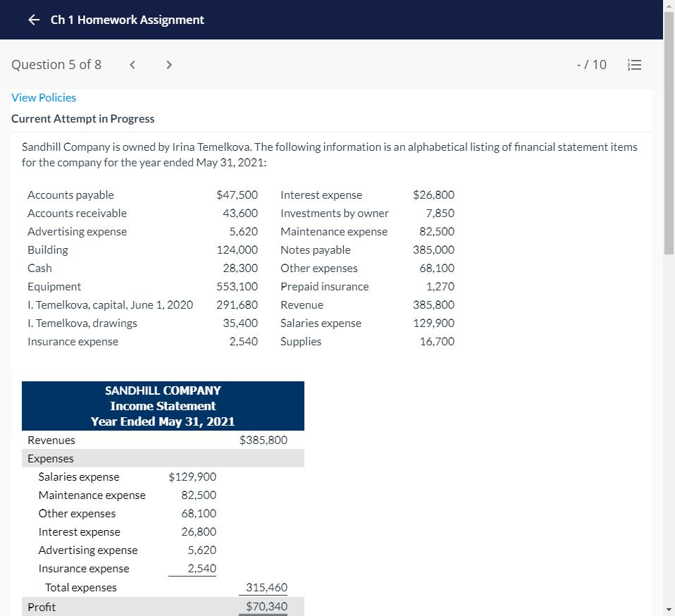Select Insurance expense in the listing
The height and width of the screenshot is (616, 675).
coord(73,342)
